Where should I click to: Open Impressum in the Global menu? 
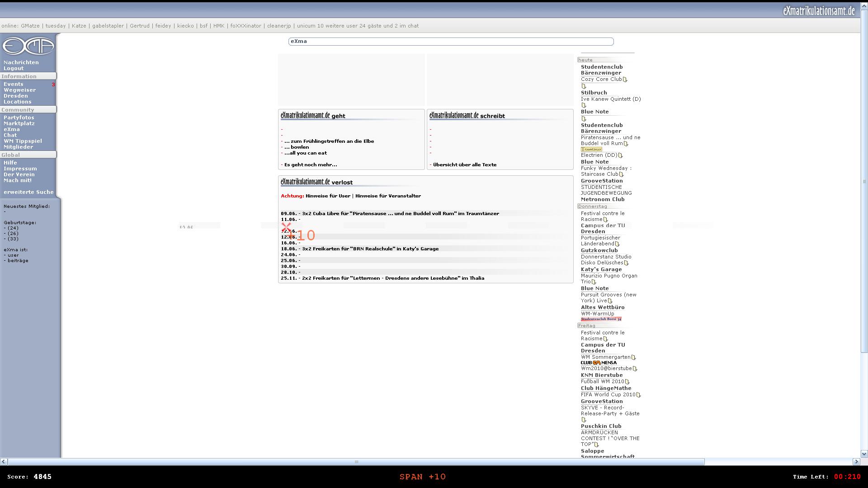[20, 169]
